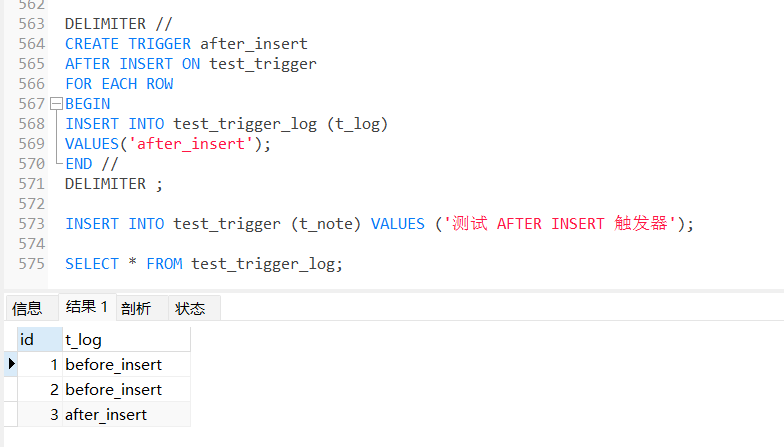The image size is (784, 447).
Task: Collapse the BEGIN block fold marker
Action: coord(56,104)
